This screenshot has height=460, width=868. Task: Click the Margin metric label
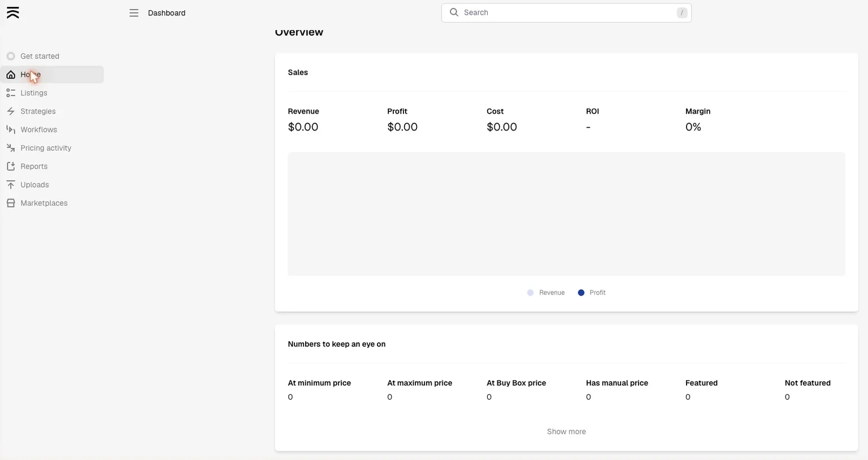[x=698, y=111]
